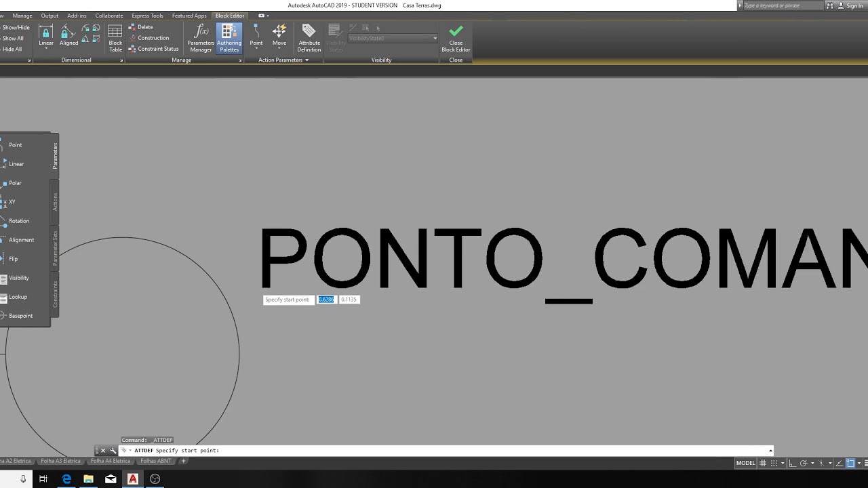Expand command line history arrow

770,451
